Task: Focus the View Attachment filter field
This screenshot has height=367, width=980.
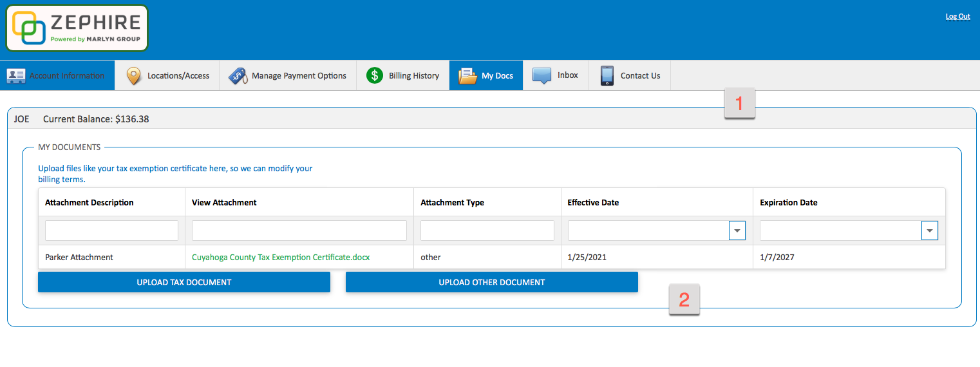Action: [x=299, y=231]
